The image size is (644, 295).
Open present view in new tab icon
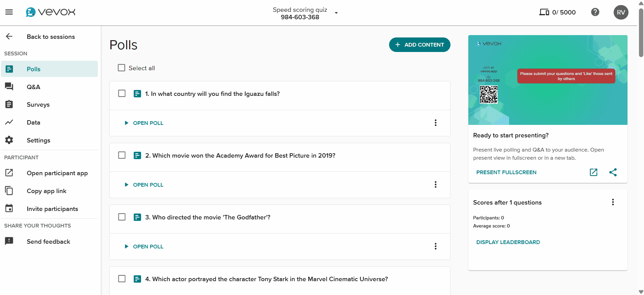[x=593, y=172]
